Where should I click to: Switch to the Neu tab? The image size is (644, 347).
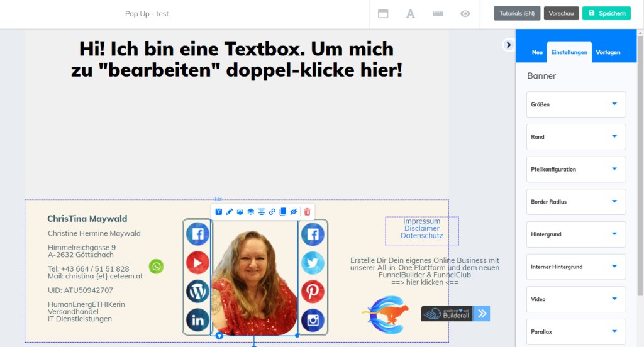[537, 52]
